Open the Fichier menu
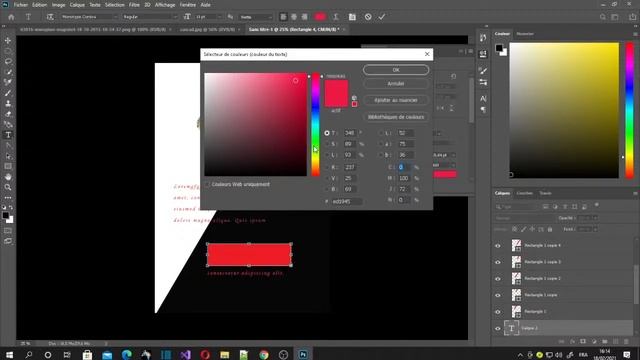Screen dimensions: 640x360 coord(20,5)
